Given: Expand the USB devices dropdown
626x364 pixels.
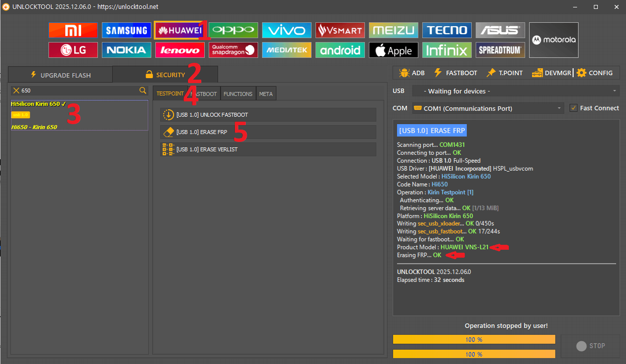Looking at the screenshot, I should pos(515,91).
